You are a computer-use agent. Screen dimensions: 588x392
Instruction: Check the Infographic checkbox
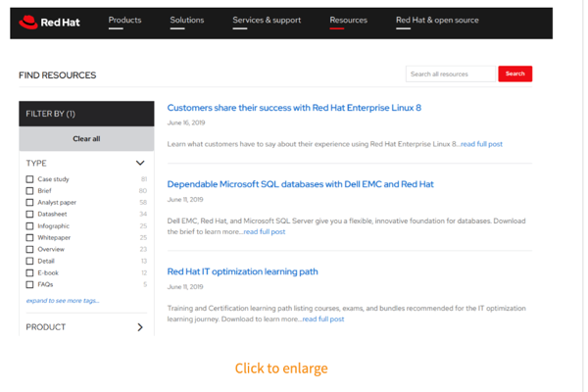pyautogui.click(x=29, y=226)
